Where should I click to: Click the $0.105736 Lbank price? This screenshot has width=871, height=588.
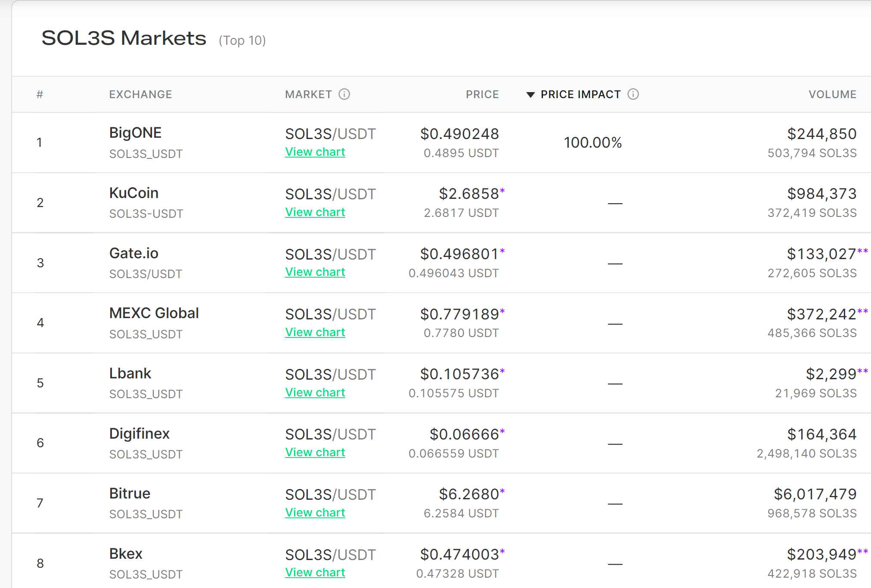[x=459, y=374]
